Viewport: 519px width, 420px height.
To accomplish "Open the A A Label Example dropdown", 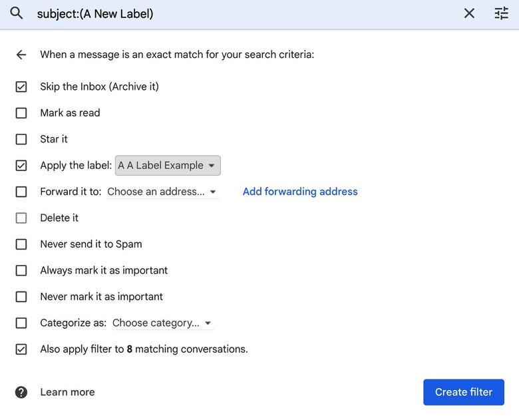I will (x=168, y=165).
